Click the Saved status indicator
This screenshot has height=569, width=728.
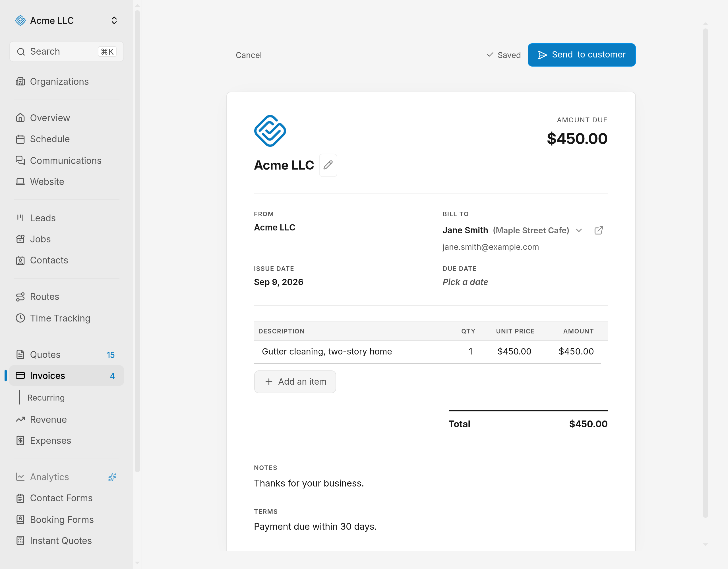point(503,55)
